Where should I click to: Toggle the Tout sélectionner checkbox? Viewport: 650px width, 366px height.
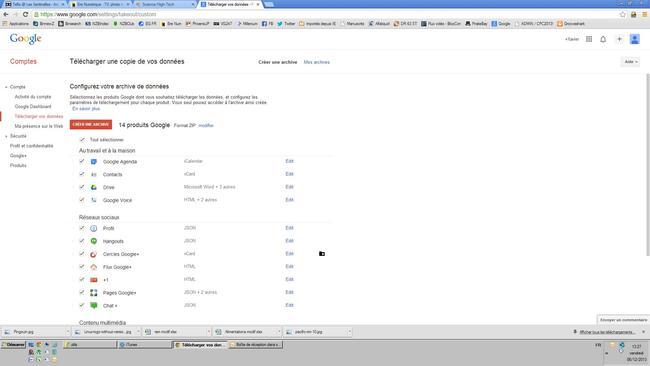[x=82, y=140]
